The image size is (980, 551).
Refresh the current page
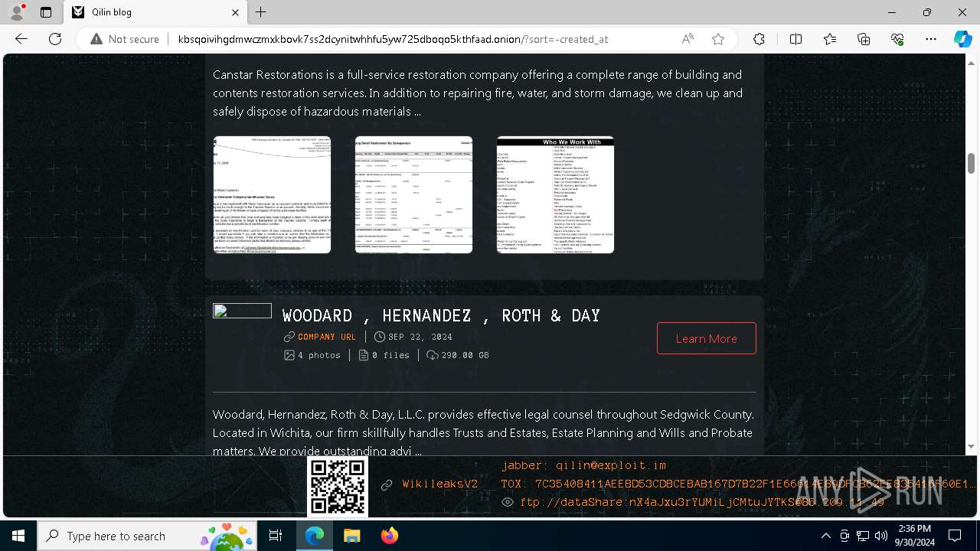[55, 39]
